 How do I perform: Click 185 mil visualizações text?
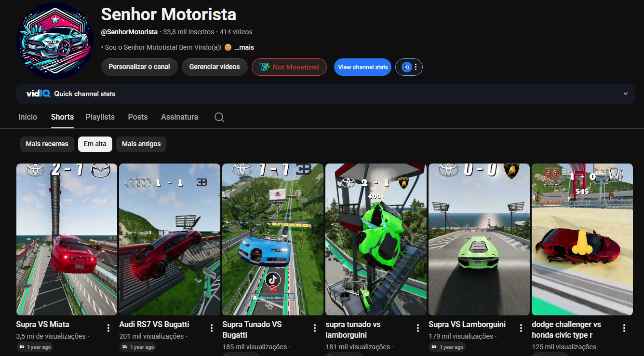255,347
